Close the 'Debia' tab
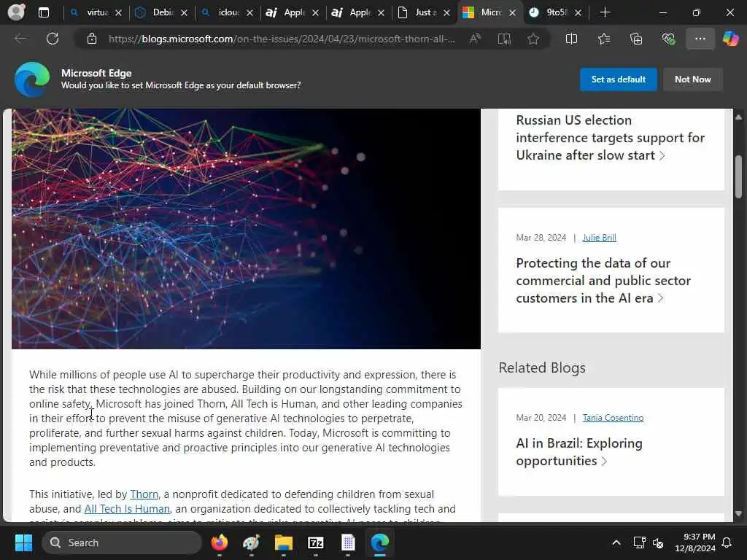 [184, 13]
